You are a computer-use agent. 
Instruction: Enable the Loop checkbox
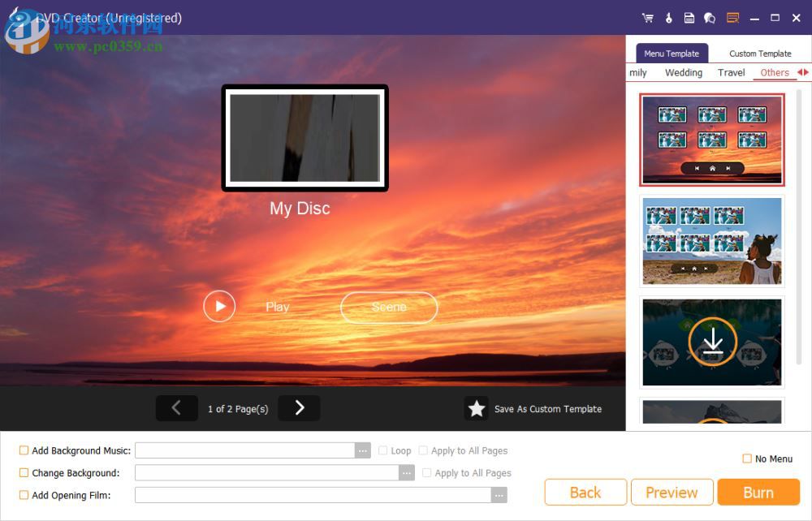(x=382, y=450)
